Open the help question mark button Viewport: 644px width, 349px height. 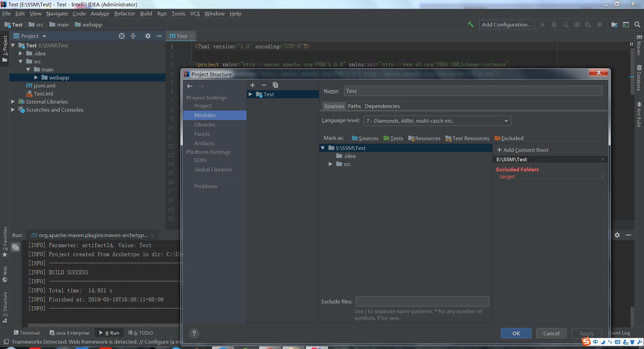[x=194, y=333]
